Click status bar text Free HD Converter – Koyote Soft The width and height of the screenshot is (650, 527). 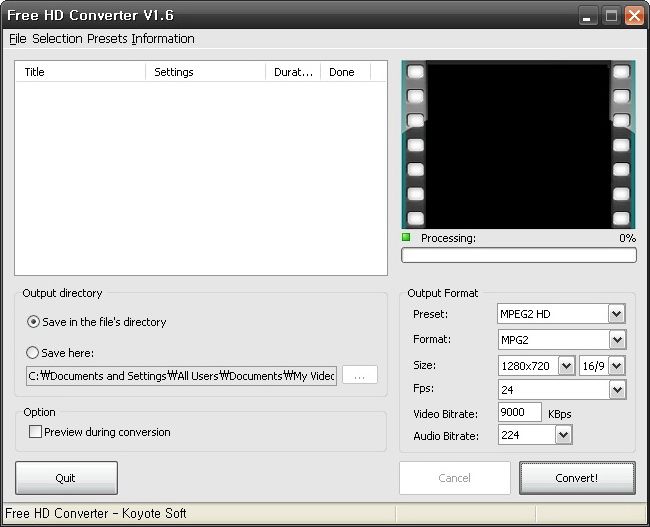(x=96, y=513)
